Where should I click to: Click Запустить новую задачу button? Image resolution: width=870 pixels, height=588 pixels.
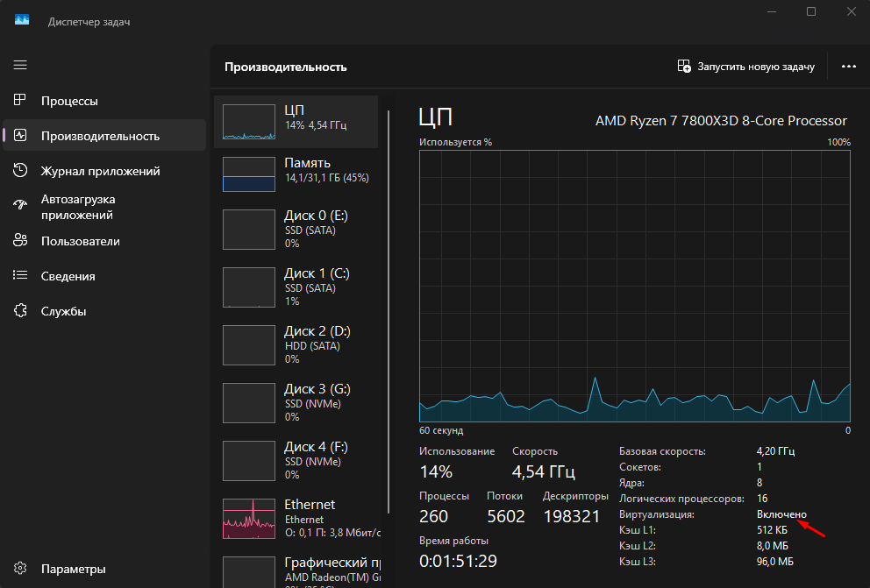tap(746, 67)
